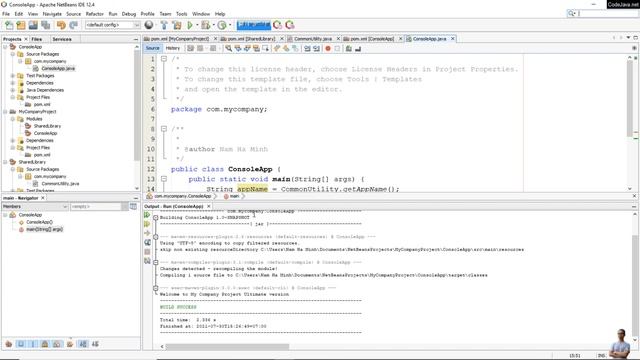Viewport: 640px width, 360px height.
Task: Click the Output panel horizontal scrollbar
Action: pos(227,347)
